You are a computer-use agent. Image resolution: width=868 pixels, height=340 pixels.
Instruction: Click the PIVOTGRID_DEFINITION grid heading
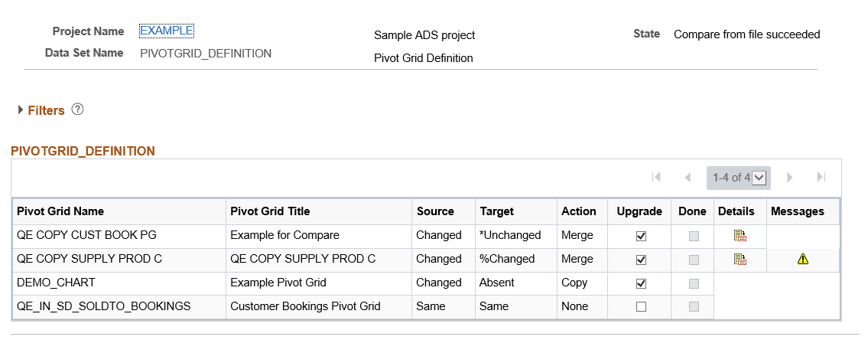(83, 151)
